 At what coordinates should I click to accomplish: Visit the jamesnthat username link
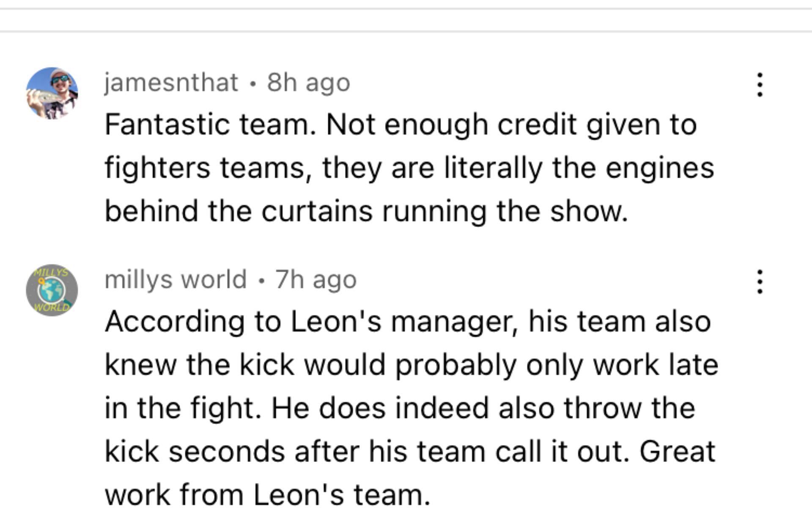[171, 82]
